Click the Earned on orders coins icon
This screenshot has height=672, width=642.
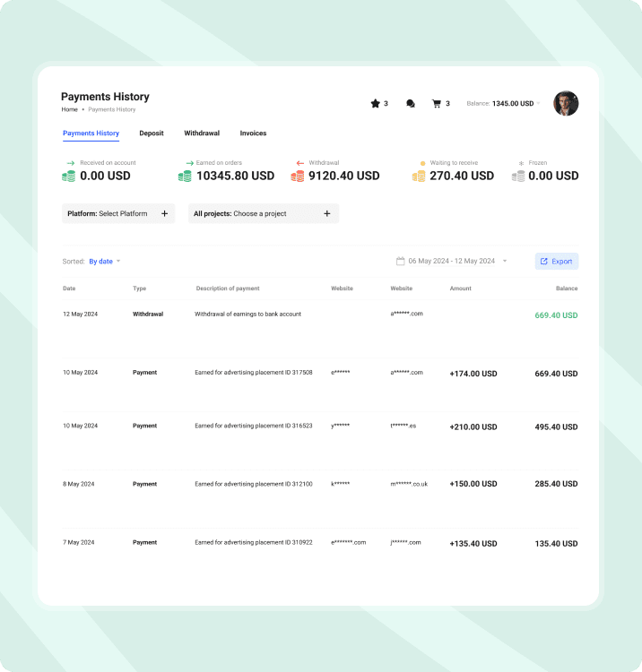185,177
